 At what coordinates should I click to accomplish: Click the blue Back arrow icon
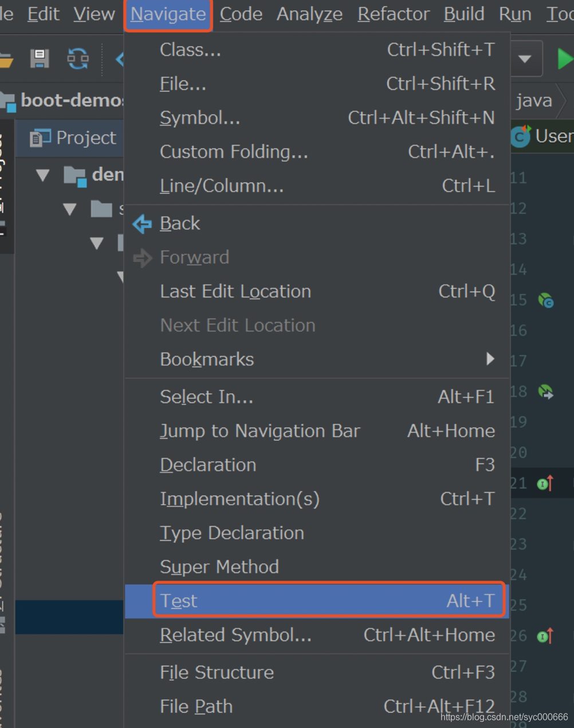coord(142,224)
